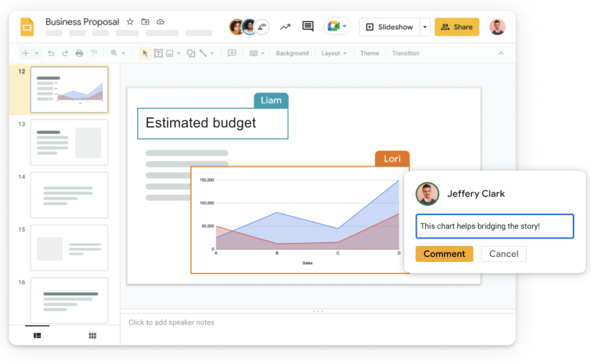Click the print icon in toolbar
Screen dimensions: 591x364
tap(80, 53)
